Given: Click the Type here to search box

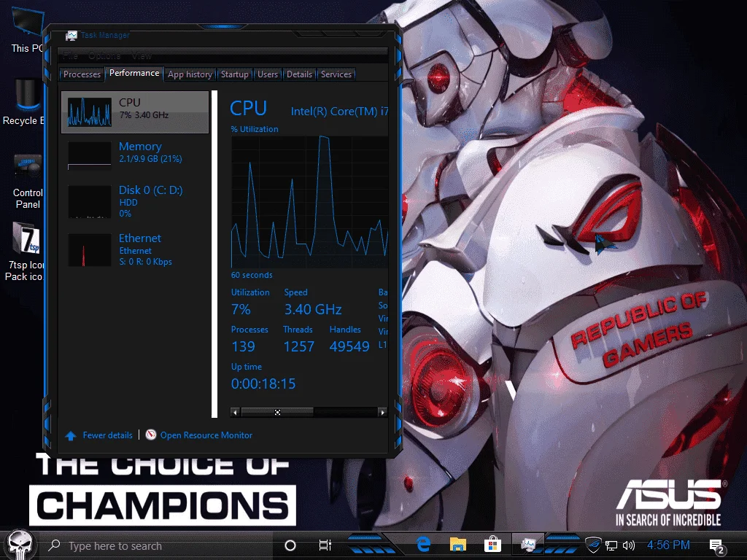Looking at the screenshot, I should [x=158, y=545].
